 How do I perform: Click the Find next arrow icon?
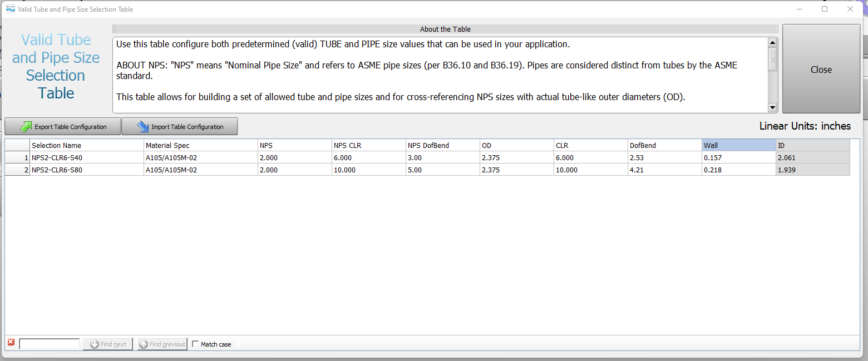coord(94,344)
